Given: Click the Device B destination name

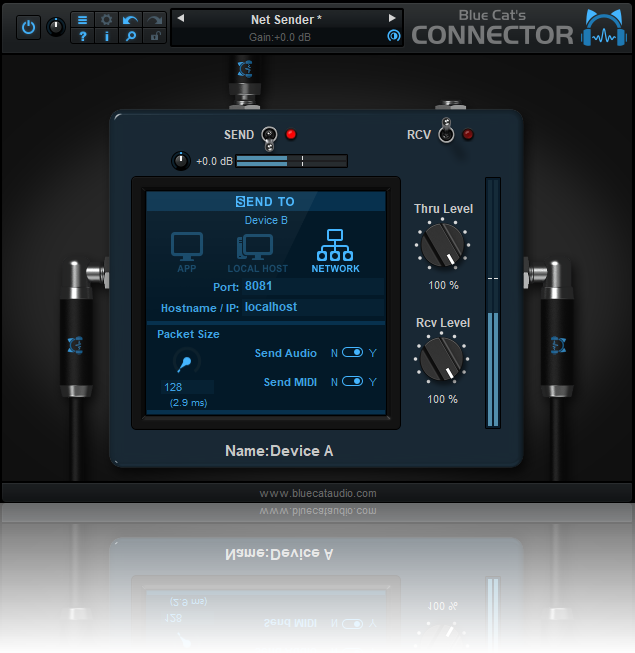Looking at the screenshot, I should coord(266,220).
